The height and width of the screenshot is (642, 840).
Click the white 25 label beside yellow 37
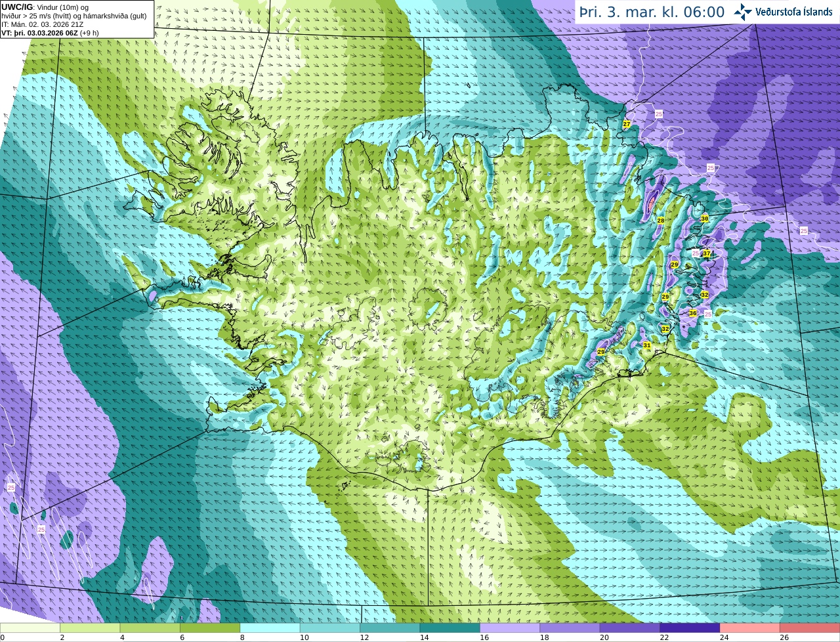pyautogui.click(x=696, y=253)
